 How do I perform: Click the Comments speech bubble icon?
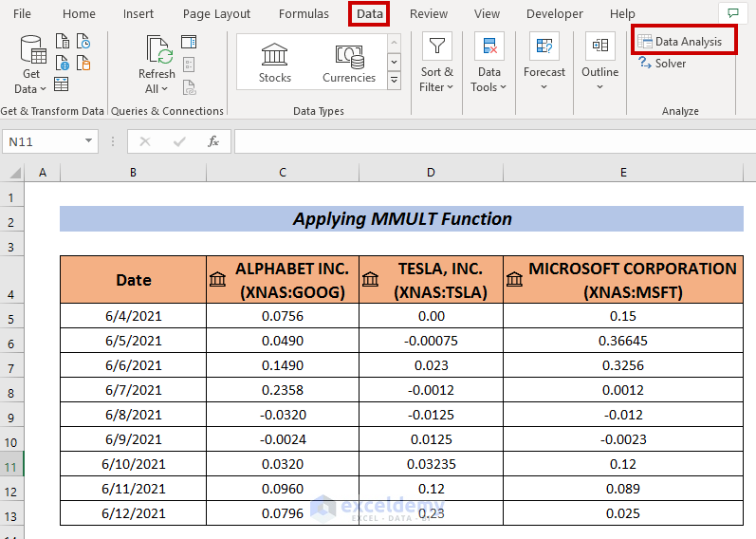[x=733, y=13]
